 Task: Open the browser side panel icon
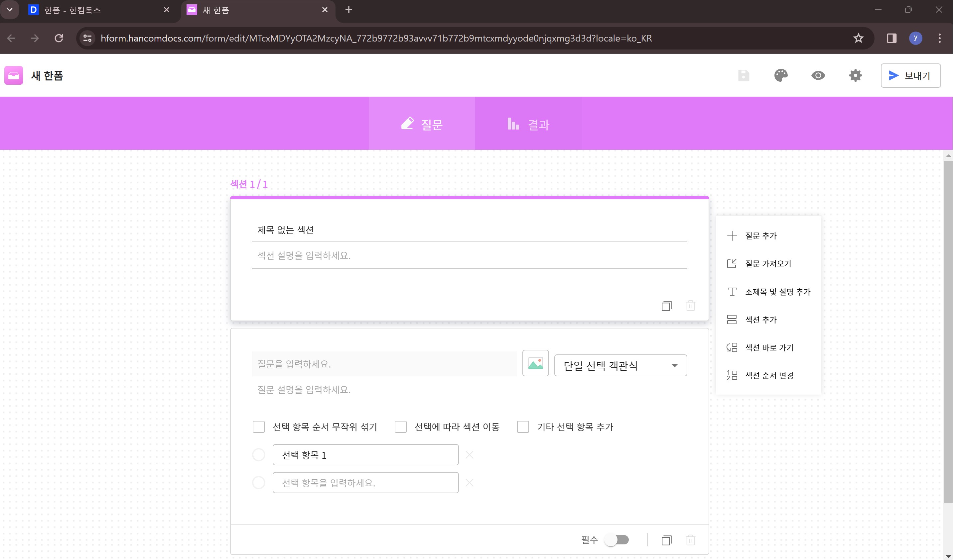[x=891, y=38]
